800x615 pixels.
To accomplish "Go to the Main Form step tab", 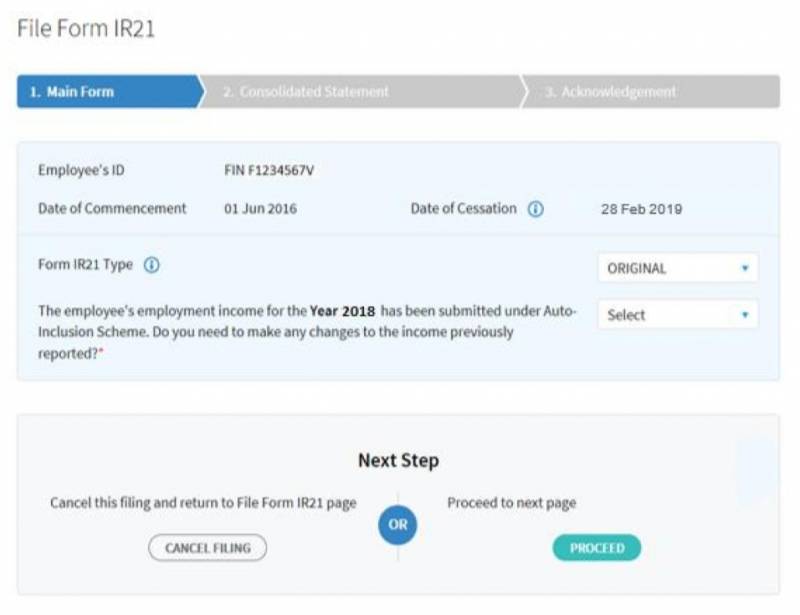I will pos(107,92).
